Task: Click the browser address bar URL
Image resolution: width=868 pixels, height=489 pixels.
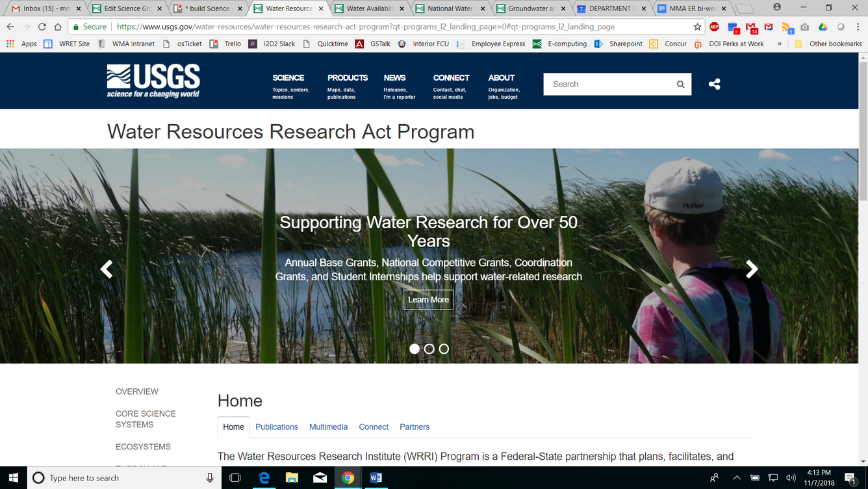Action: coord(366,27)
